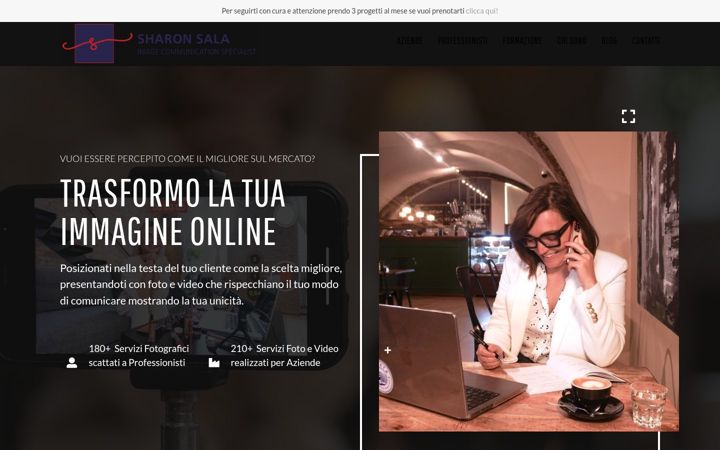Click the '180+ Servizi Fotografici' stat text
Viewport: 720px width, 450px height.
coord(139,356)
